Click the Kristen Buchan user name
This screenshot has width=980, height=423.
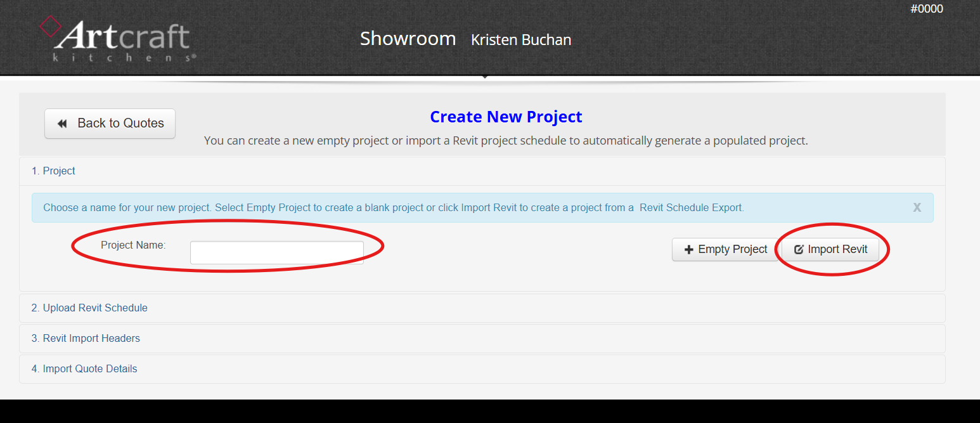click(x=521, y=40)
